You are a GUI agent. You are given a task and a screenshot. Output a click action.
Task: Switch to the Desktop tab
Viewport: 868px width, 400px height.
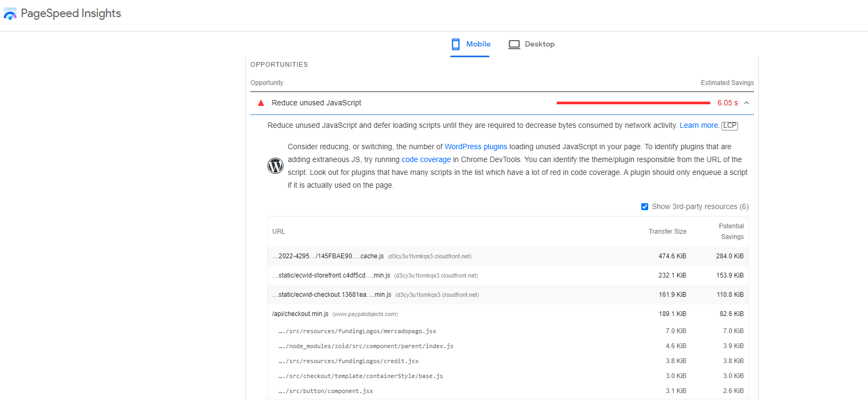click(x=532, y=44)
